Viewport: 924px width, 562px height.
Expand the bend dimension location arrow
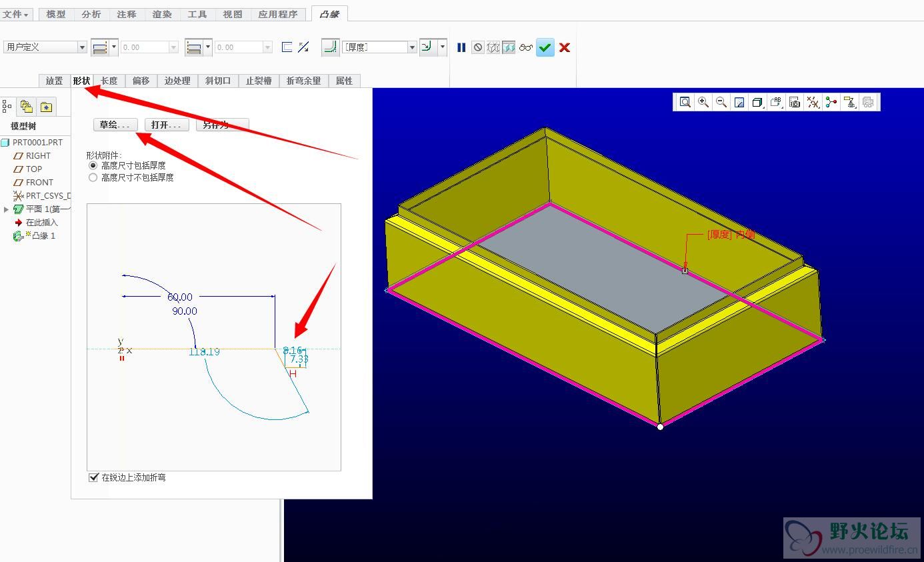tap(443, 47)
